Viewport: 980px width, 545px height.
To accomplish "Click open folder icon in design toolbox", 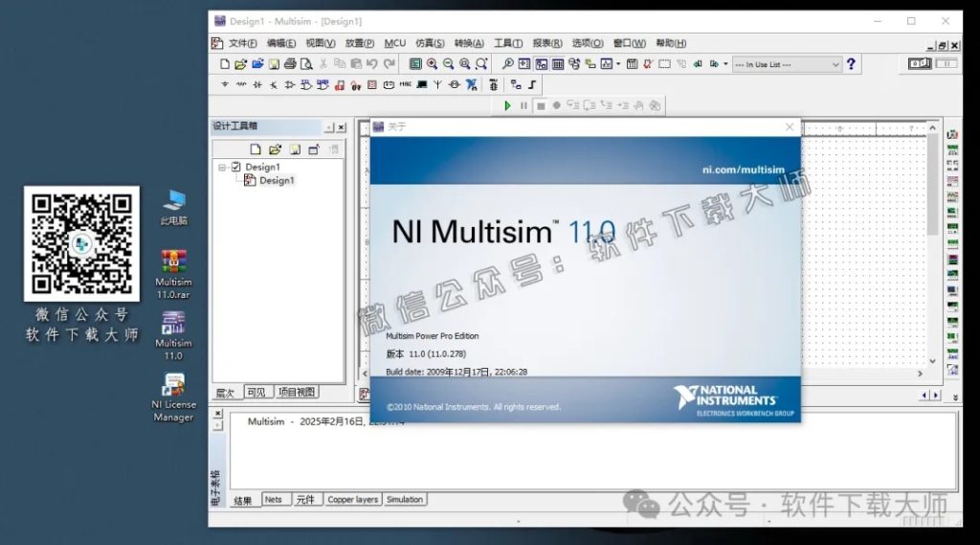I will (275, 148).
